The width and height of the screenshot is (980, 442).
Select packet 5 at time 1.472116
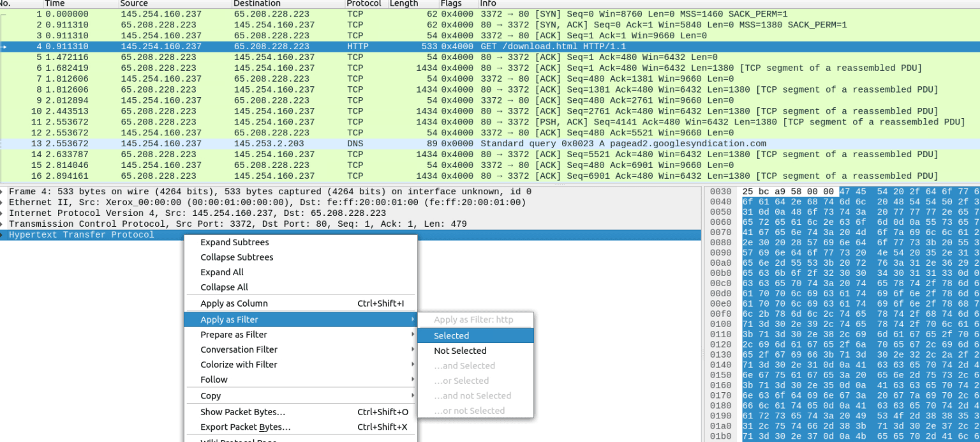tap(490, 57)
